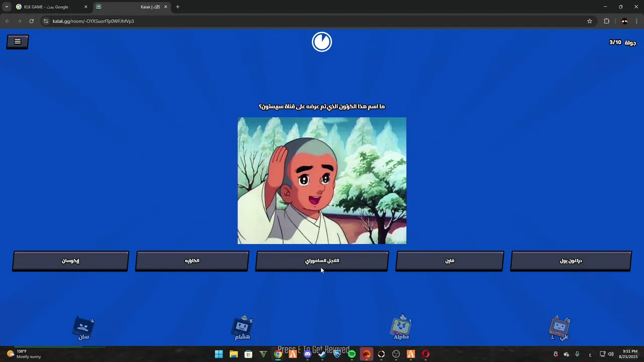Click the microphone icon in system tray
Image resolution: width=644 pixels, height=362 pixels.
pyautogui.click(x=577, y=354)
